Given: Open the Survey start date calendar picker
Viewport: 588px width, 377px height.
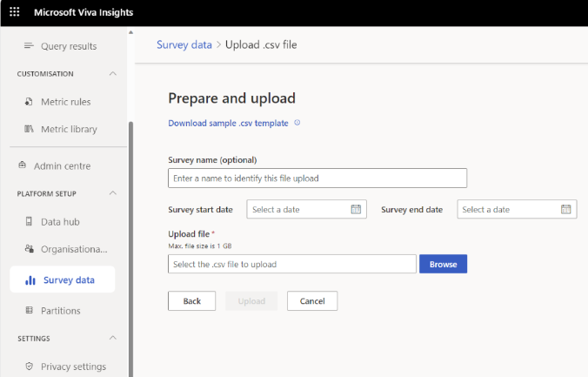Looking at the screenshot, I should tap(356, 209).
